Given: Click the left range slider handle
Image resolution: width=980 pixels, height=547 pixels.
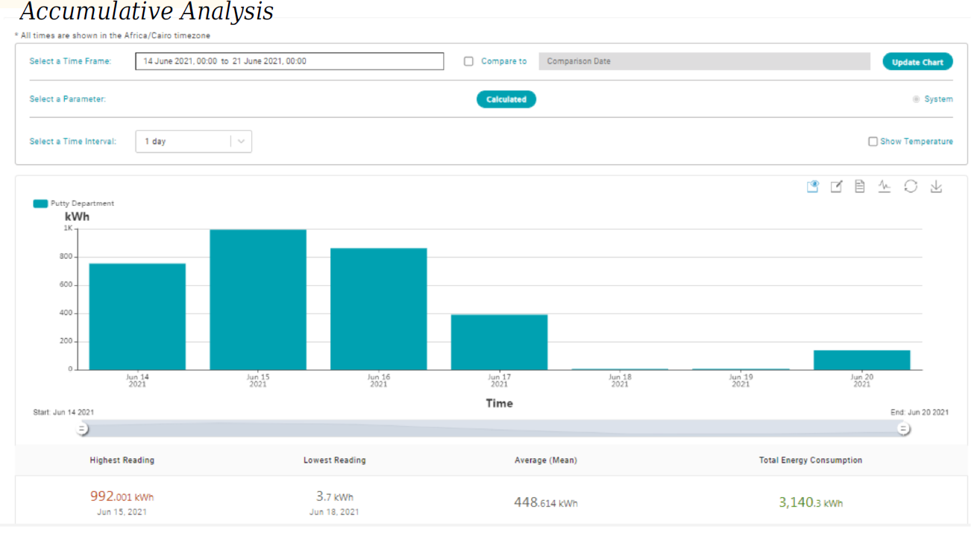Looking at the screenshot, I should (x=82, y=428).
